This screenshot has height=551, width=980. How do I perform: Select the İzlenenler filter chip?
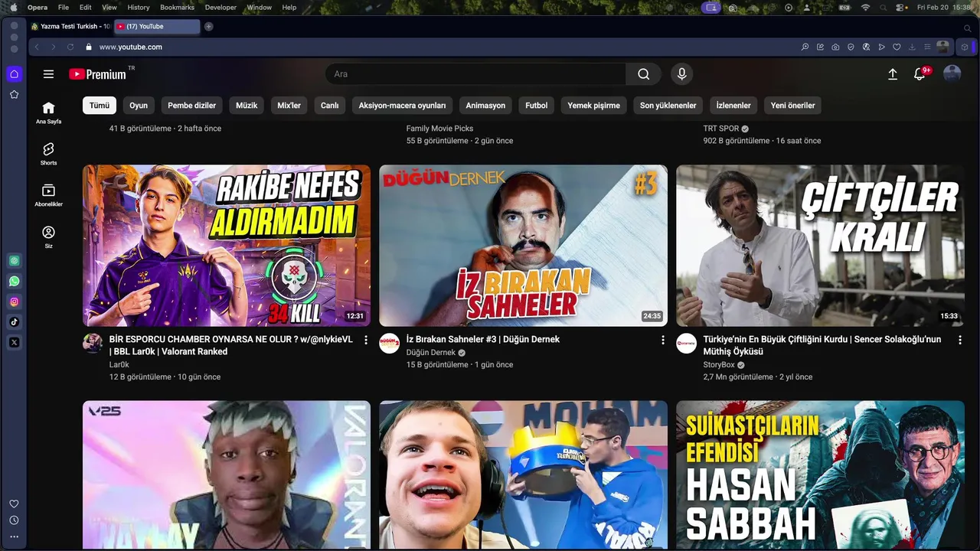[733, 106]
